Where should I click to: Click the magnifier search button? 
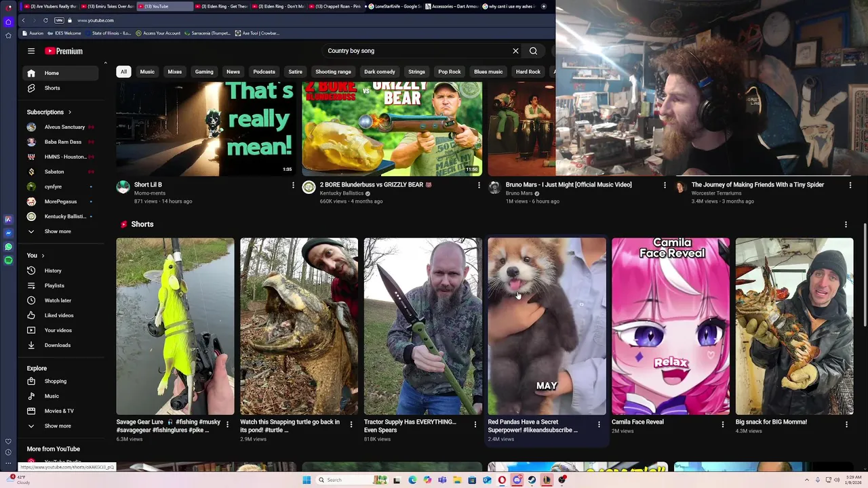tap(533, 51)
